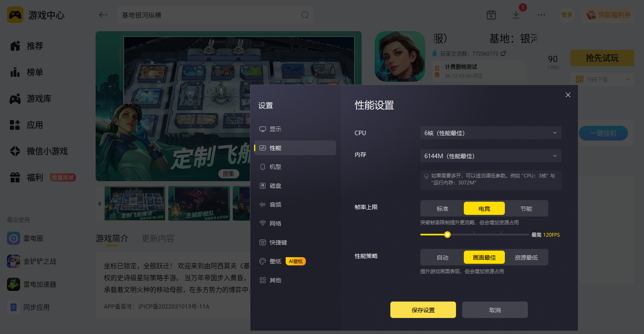
Task: Click the screenshot carousel left arrow
Action: [x=99, y=204]
